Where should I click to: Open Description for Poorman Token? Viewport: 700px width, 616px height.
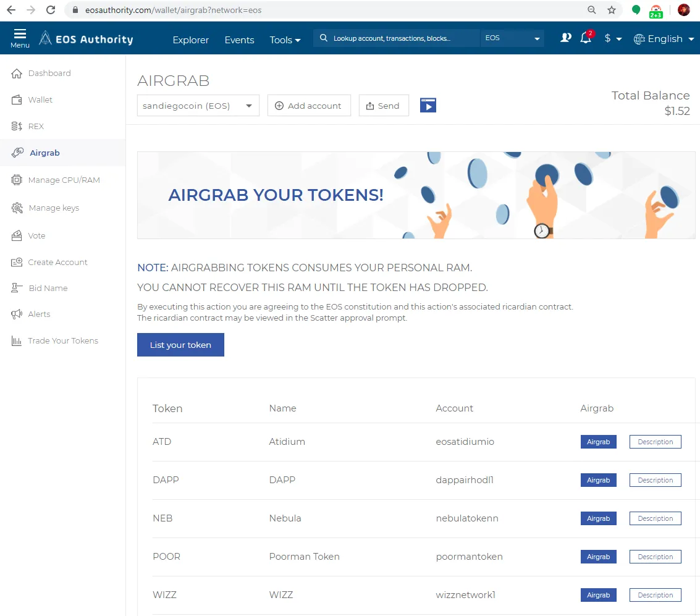coord(655,557)
